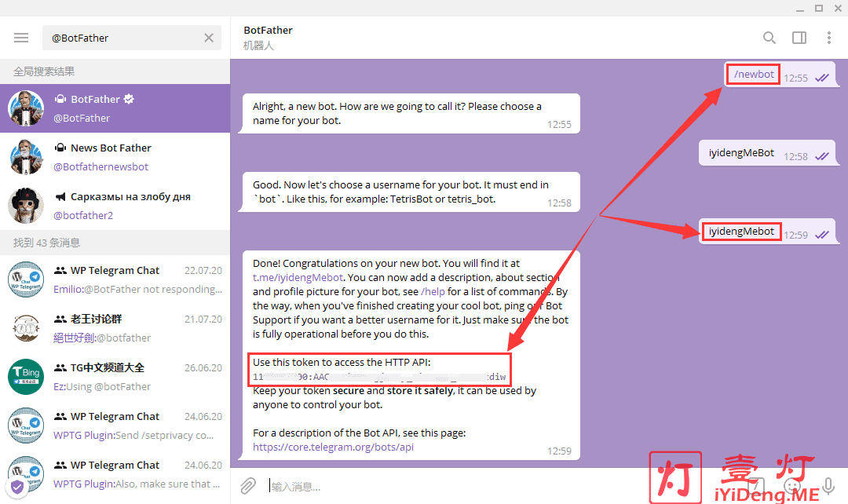Image resolution: width=848 pixels, height=504 pixels.
Task: Search within the BotFather chat
Action: [x=769, y=38]
